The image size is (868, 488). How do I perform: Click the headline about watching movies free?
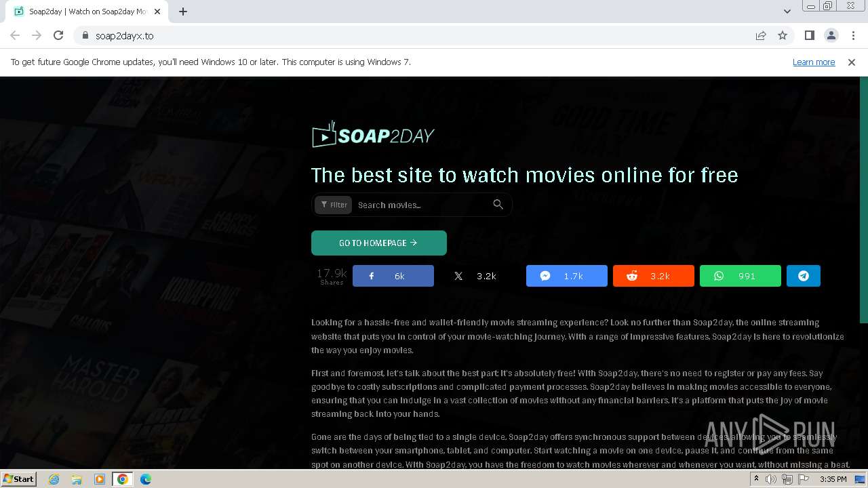tap(524, 175)
